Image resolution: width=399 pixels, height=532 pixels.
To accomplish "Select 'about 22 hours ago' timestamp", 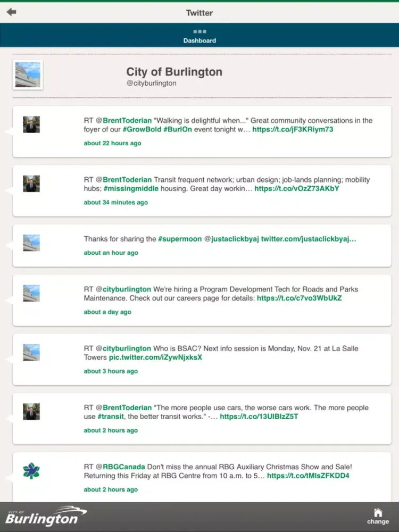I will 112,143.
